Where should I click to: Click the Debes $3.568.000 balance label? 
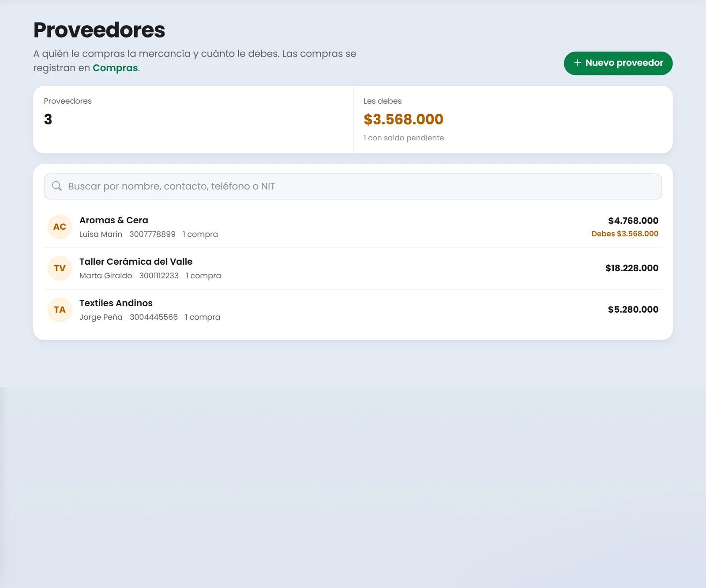pos(625,234)
